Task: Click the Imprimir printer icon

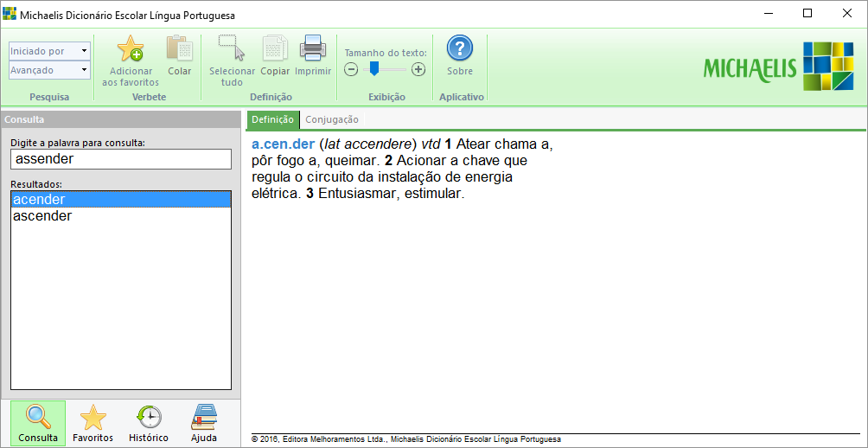Action: pyautogui.click(x=313, y=48)
